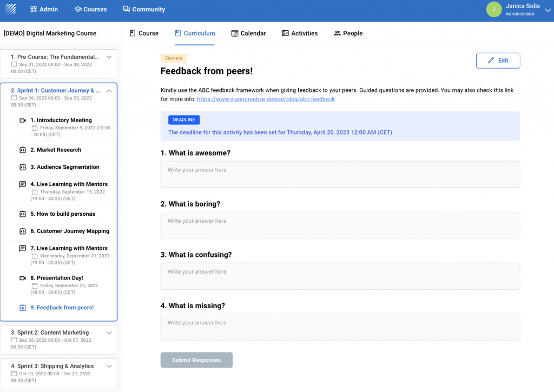This screenshot has width=554, height=392.
Task: Click the Janica Solis avatar circle
Action: 493,9
